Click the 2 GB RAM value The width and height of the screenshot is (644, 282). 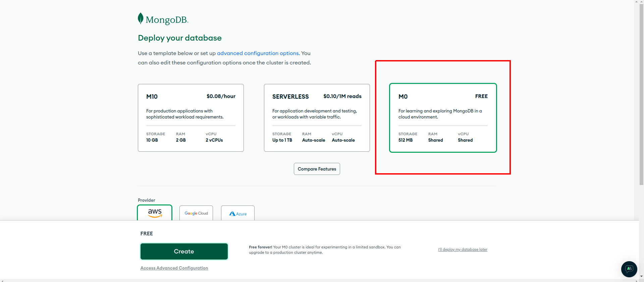click(x=181, y=140)
